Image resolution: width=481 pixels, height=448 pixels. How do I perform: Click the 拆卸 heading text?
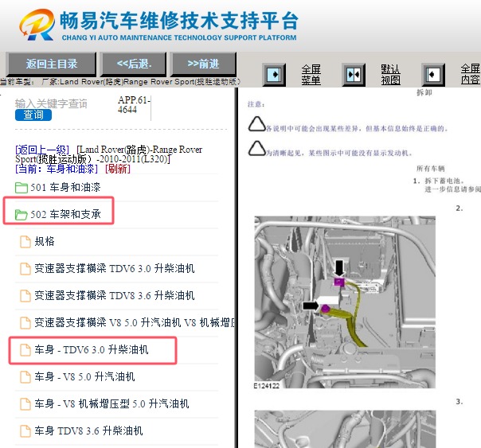[x=424, y=92]
